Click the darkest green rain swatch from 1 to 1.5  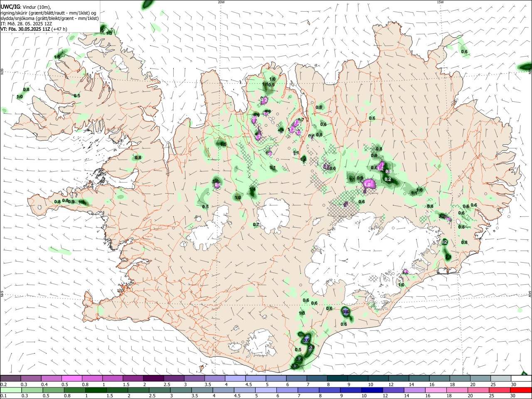[x=96, y=390]
